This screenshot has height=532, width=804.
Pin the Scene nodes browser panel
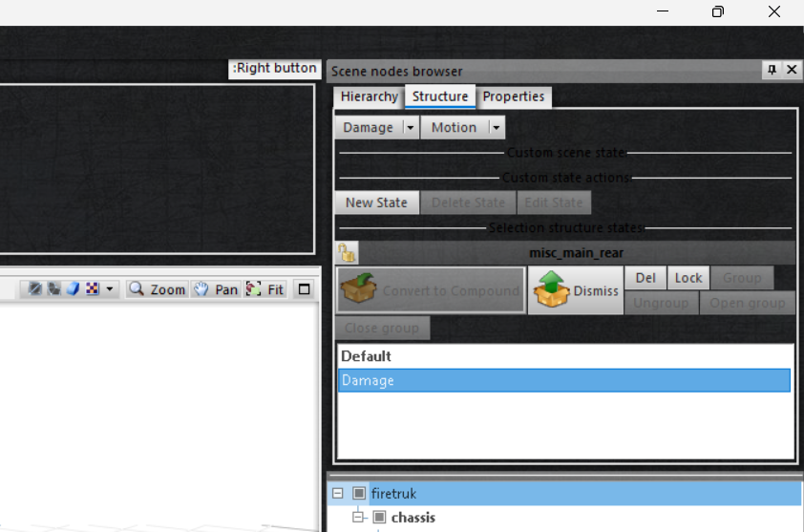point(772,70)
